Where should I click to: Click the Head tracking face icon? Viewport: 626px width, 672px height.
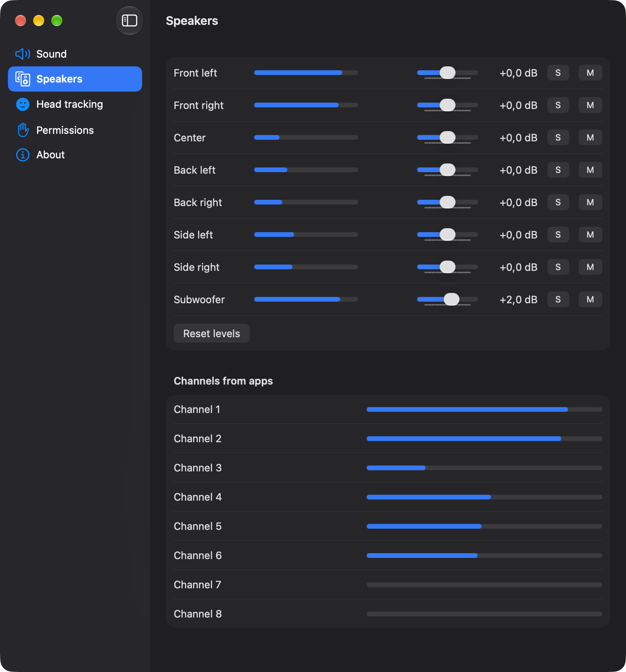23,104
